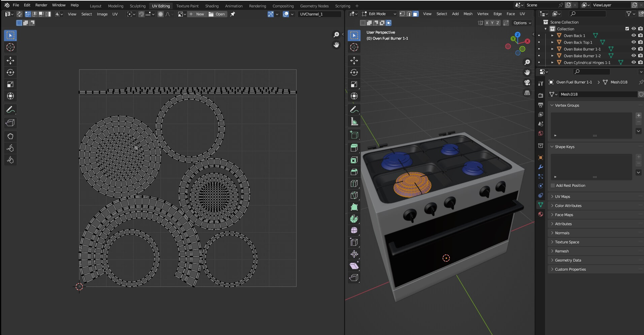Toggle face select mode in 3D viewport header
The width and height of the screenshot is (644, 335).
(x=416, y=14)
